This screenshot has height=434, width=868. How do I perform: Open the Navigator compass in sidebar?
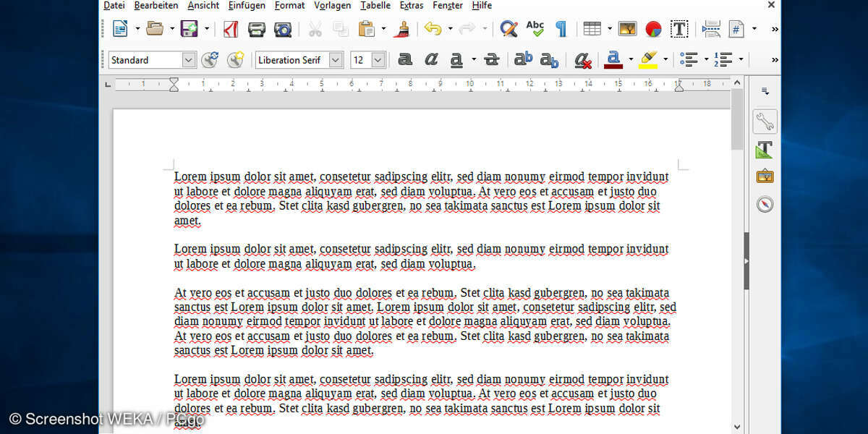[765, 204]
